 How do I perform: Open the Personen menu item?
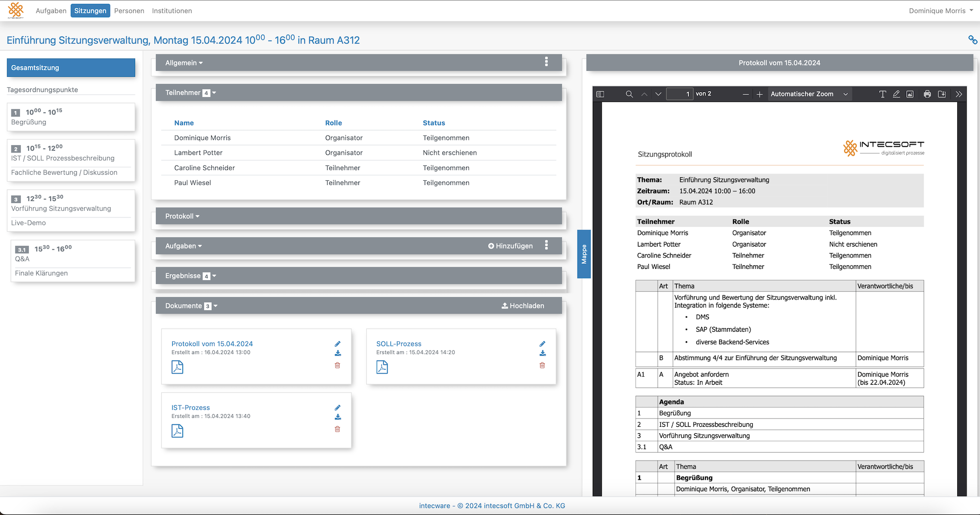pos(129,11)
